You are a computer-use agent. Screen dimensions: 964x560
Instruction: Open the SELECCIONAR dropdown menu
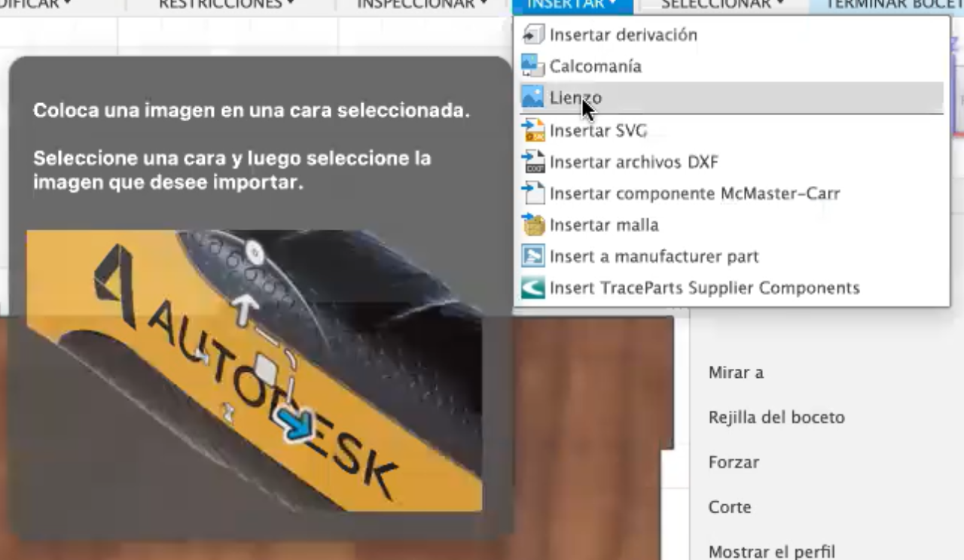723,5
